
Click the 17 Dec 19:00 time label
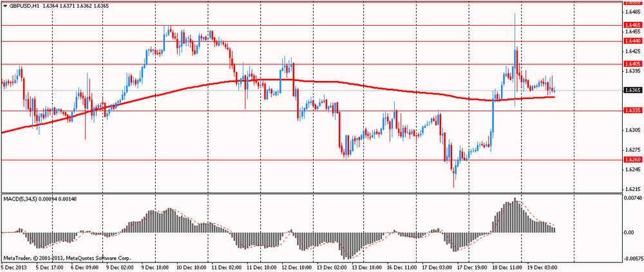tap(473, 267)
